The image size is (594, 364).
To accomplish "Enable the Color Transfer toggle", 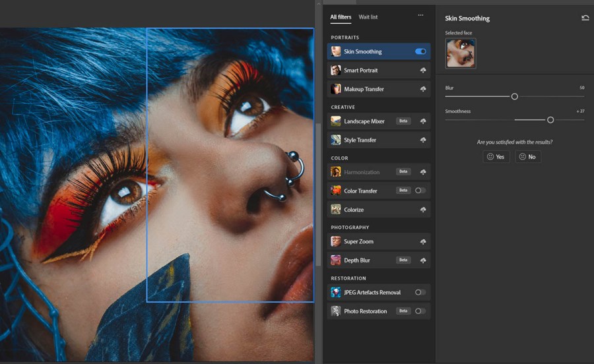I will pos(420,191).
